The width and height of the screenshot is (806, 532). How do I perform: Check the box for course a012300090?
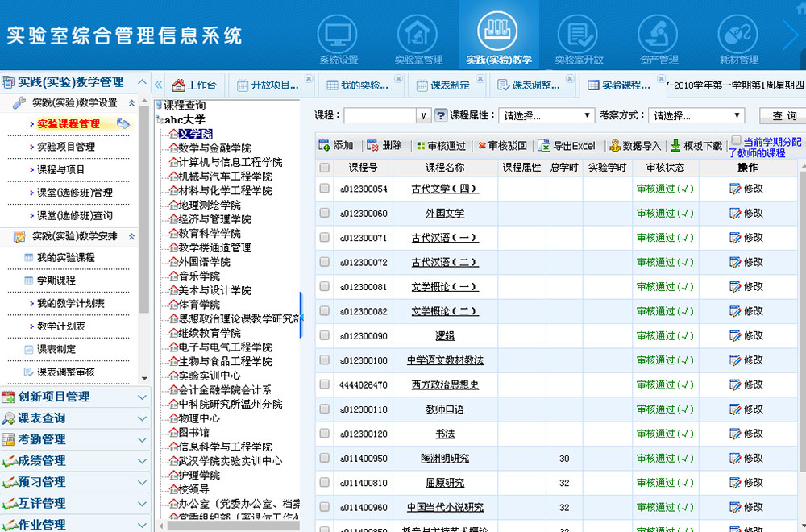[324, 335]
